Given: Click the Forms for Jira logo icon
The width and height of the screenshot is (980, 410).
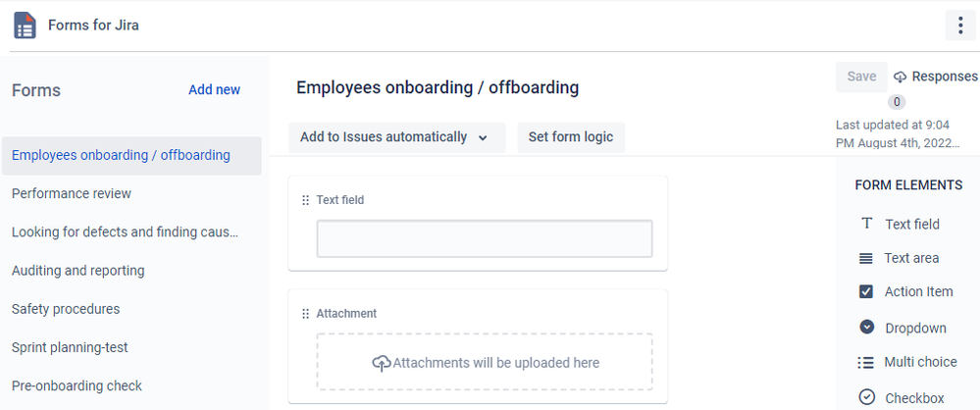Looking at the screenshot, I should 25,26.
